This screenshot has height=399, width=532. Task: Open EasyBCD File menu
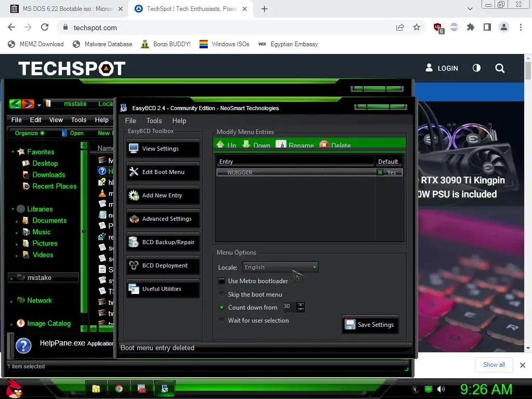[x=130, y=121]
